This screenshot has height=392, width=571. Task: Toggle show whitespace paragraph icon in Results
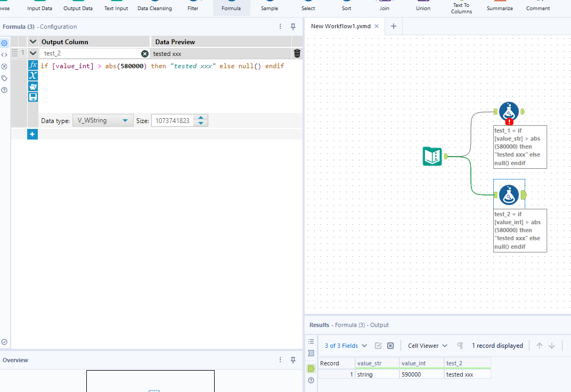460,346
